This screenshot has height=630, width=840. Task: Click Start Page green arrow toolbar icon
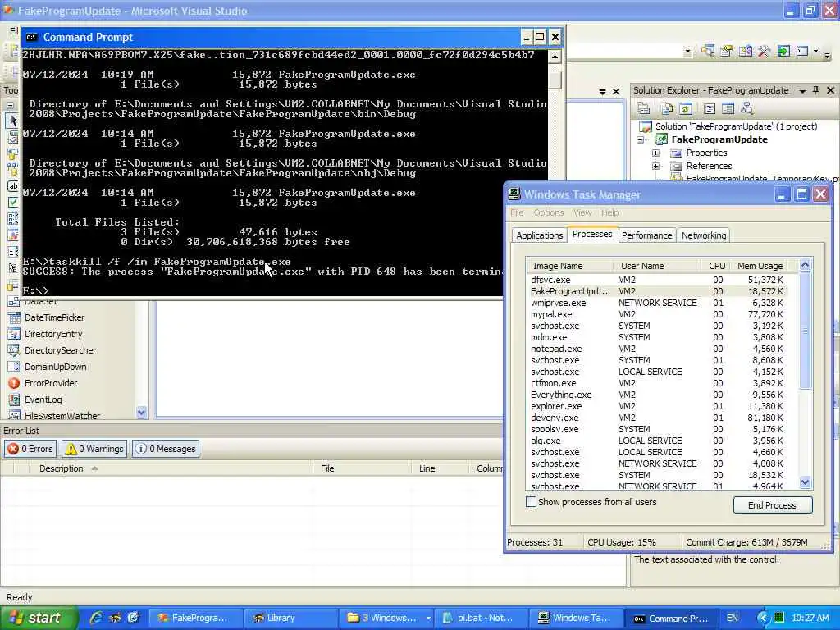(783, 52)
